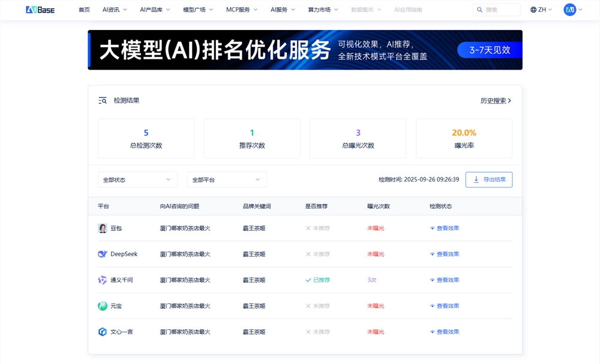Click the 曝光次数 column header

coord(379,206)
